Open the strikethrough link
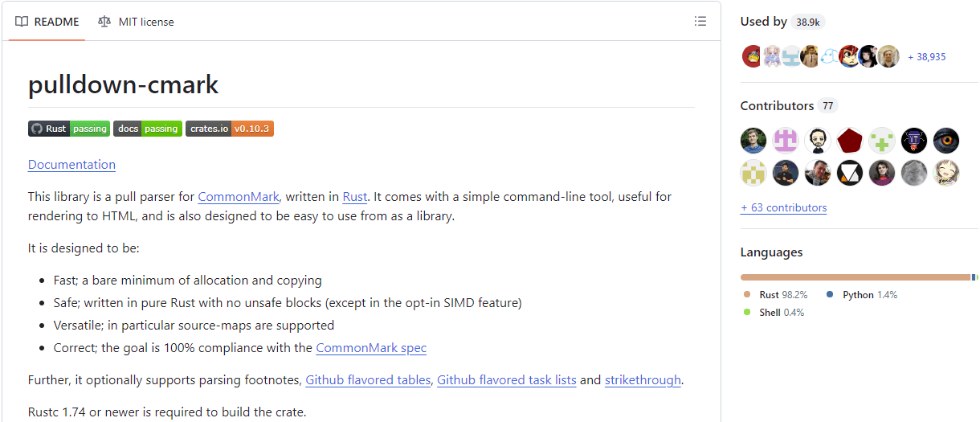Image resolution: width=980 pixels, height=422 pixels. [x=643, y=379]
